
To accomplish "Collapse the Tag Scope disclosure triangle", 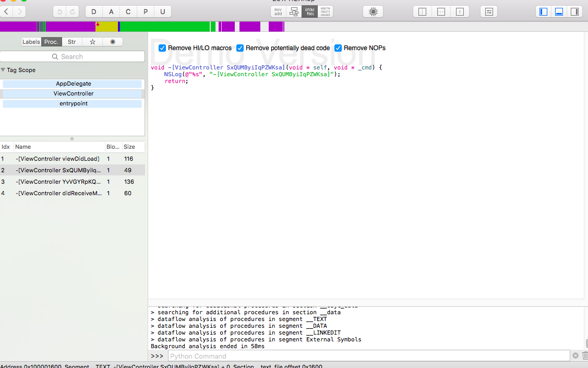I will coord(3,70).
